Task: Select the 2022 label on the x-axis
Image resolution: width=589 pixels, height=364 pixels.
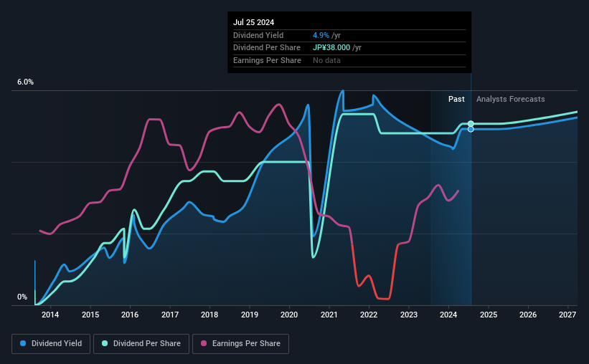Action: [x=369, y=315]
